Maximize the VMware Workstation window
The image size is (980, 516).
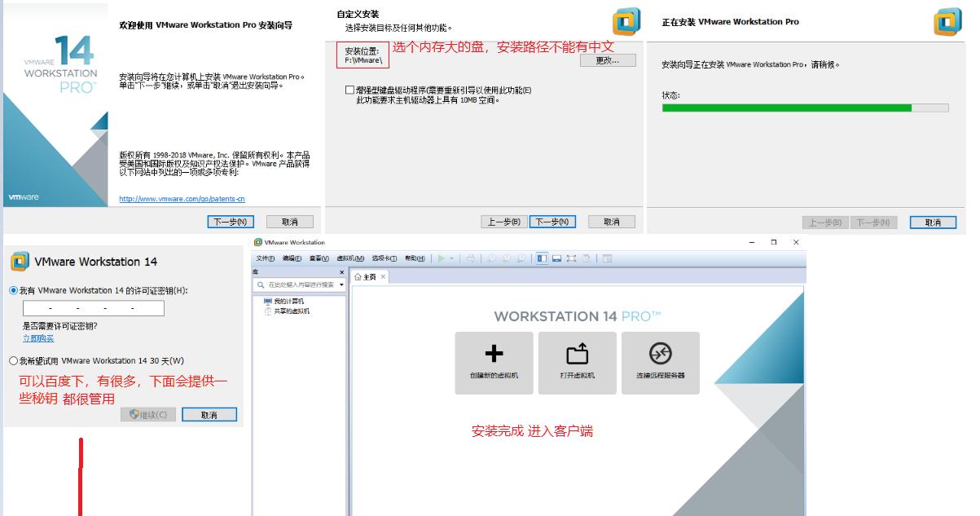click(x=774, y=242)
